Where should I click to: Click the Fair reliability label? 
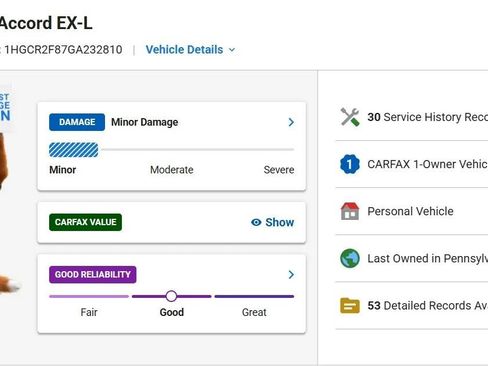89,312
